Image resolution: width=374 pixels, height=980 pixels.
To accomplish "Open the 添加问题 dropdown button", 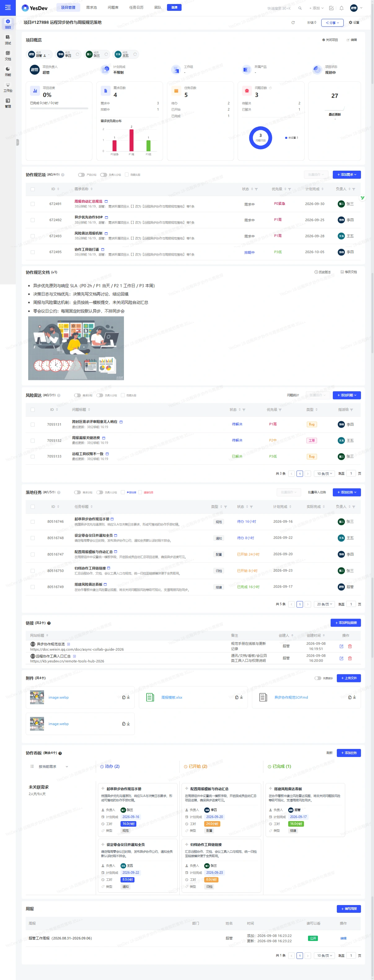I will coord(347,395).
